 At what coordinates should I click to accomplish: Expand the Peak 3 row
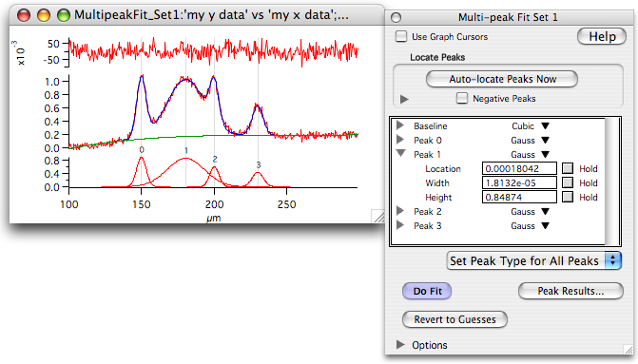pos(400,225)
